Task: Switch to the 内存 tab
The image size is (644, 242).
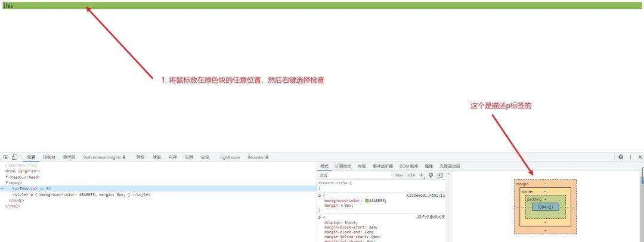Action: point(172,157)
